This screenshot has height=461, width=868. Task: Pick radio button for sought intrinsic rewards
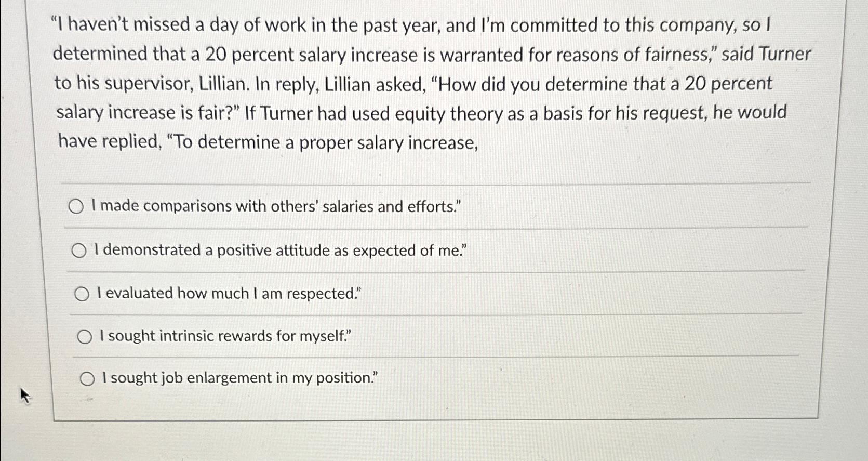(x=85, y=337)
